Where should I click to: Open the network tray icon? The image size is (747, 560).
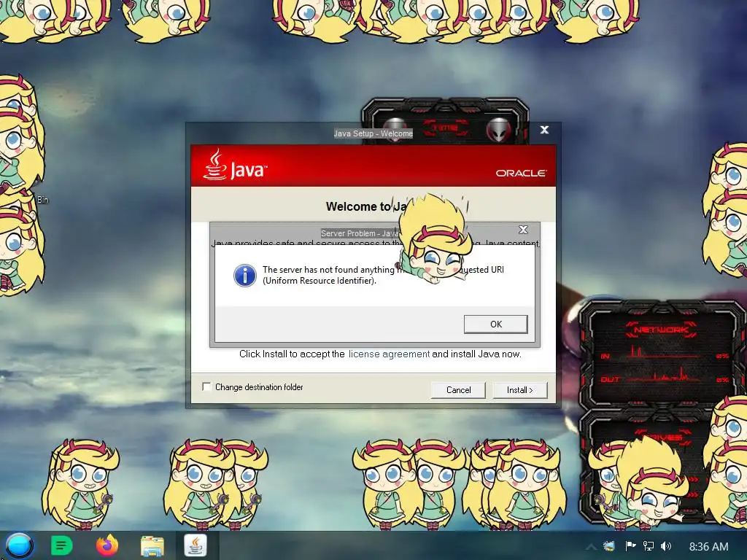[x=649, y=546]
